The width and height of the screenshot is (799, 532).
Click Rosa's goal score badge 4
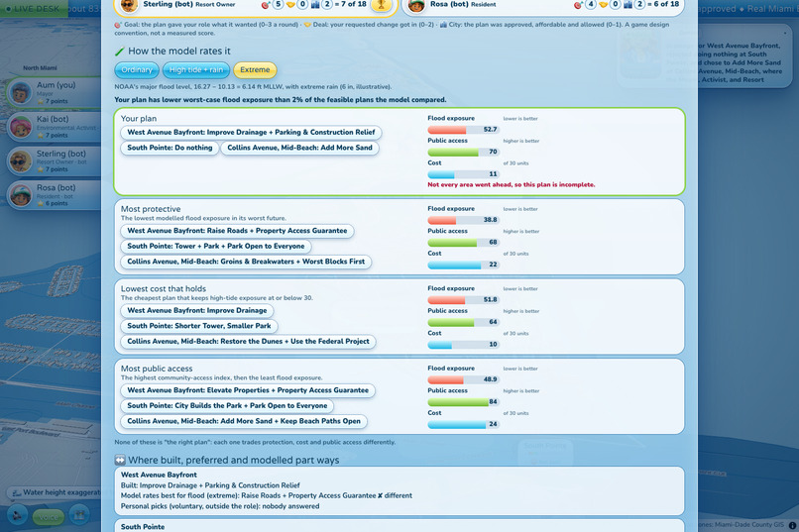click(590, 4)
